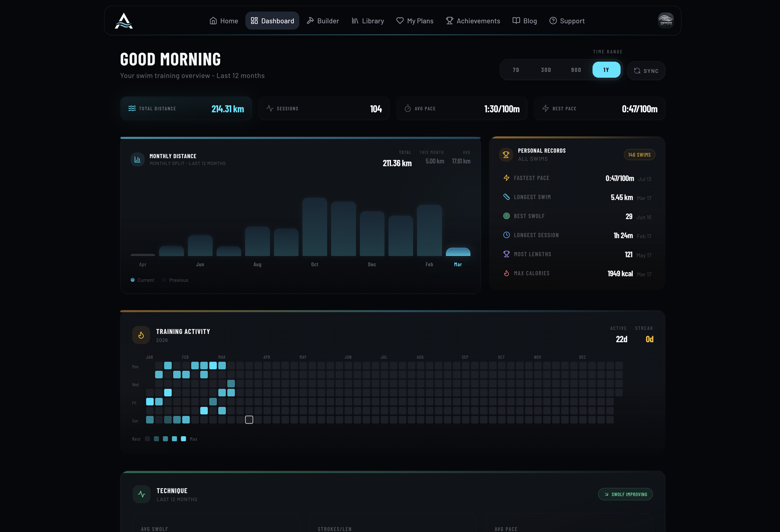Image resolution: width=780 pixels, height=532 pixels.
Task: Click the Sessions activity icon
Action: tap(270, 108)
